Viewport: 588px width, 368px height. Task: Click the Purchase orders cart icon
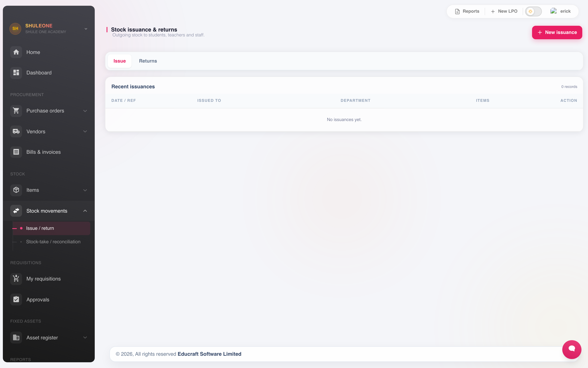pyautogui.click(x=16, y=111)
